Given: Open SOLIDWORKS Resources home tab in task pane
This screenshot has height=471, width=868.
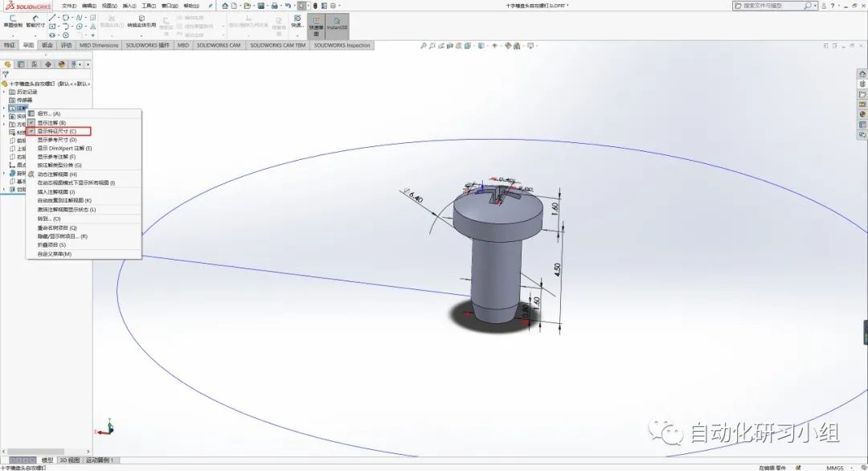Looking at the screenshot, I should point(862,74).
